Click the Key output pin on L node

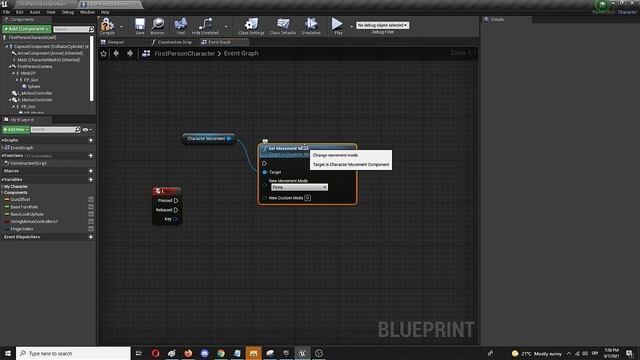[x=176, y=219]
